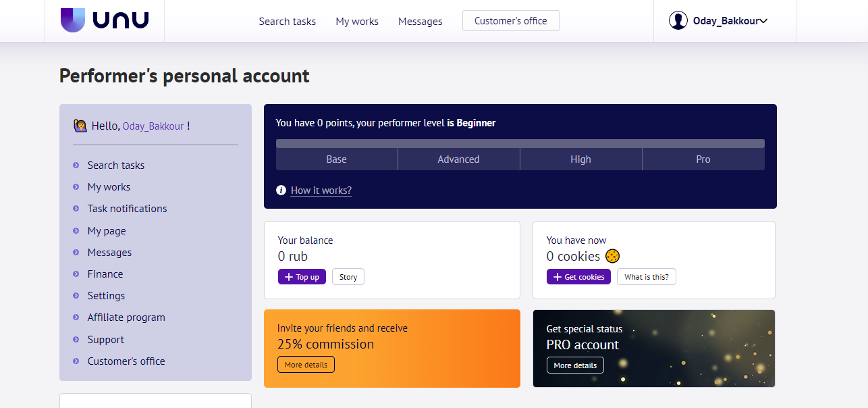Go to My works in top navigation
Viewport: 868px width, 408px height.
point(357,22)
